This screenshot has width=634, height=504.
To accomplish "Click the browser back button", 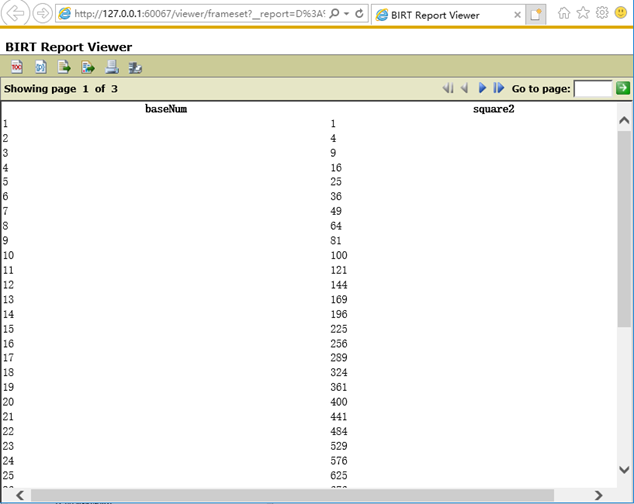I will (x=17, y=14).
